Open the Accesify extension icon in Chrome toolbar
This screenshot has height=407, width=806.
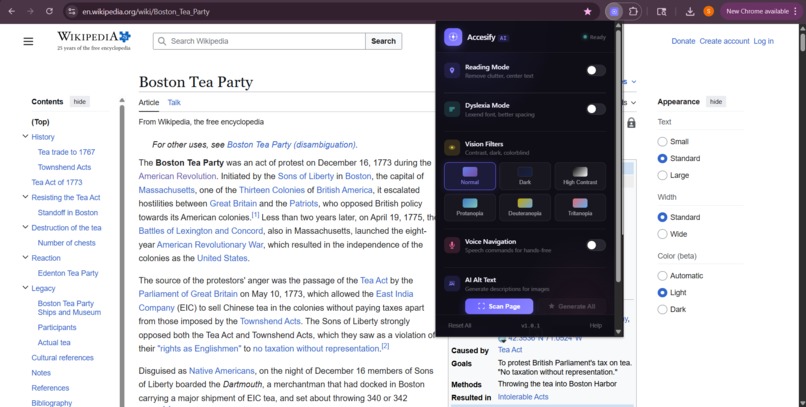tap(614, 11)
